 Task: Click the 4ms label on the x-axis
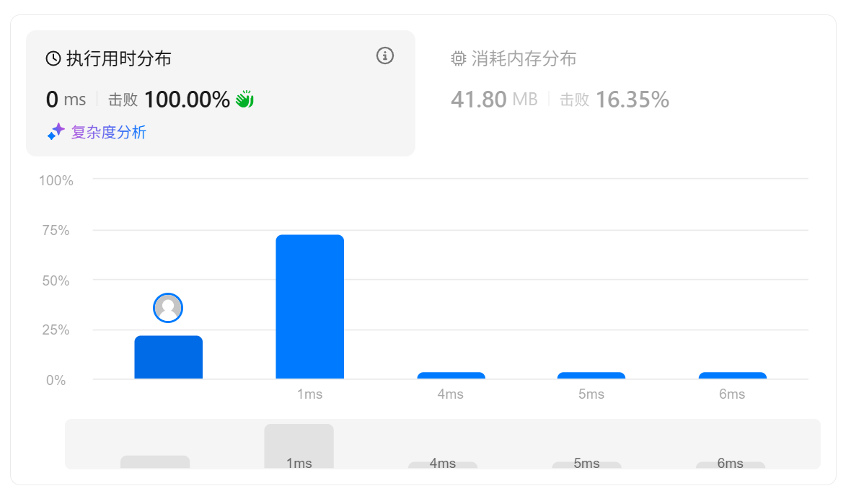pyautogui.click(x=451, y=394)
